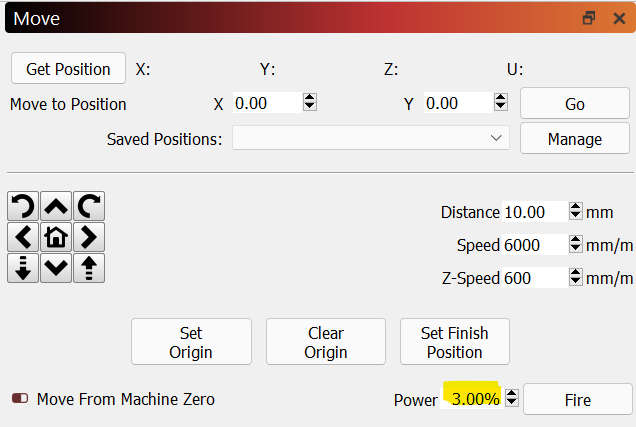This screenshot has width=636, height=427.
Task: Rotate counter-clockwise using the top-left jog arrow
Action: point(23,206)
